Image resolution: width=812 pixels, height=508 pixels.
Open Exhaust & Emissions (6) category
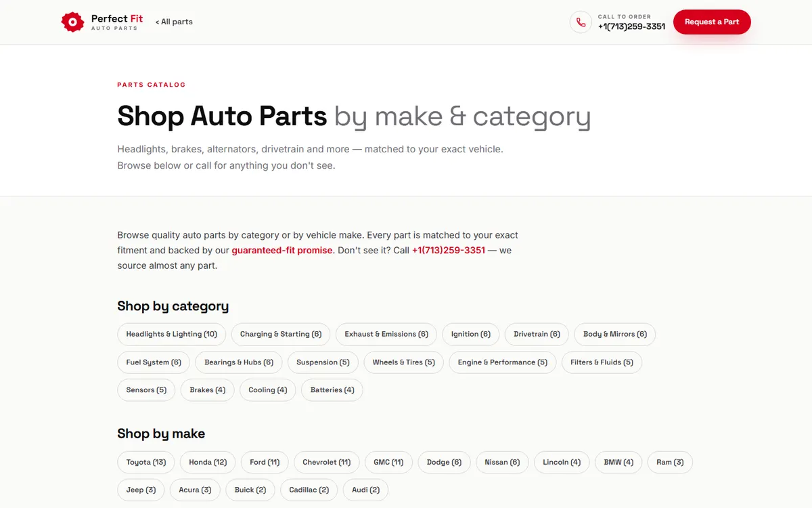pyautogui.click(x=386, y=334)
